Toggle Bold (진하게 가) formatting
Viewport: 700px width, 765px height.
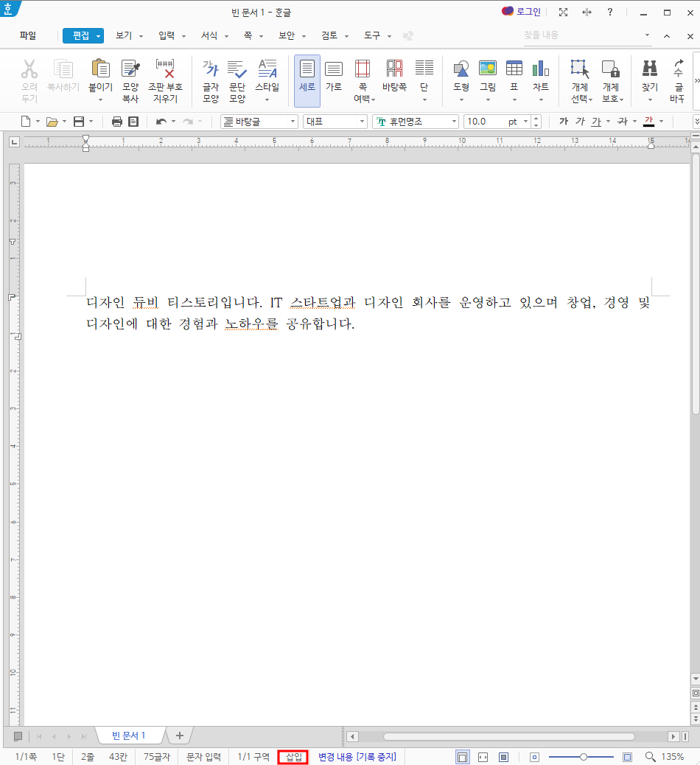[x=564, y=122]
